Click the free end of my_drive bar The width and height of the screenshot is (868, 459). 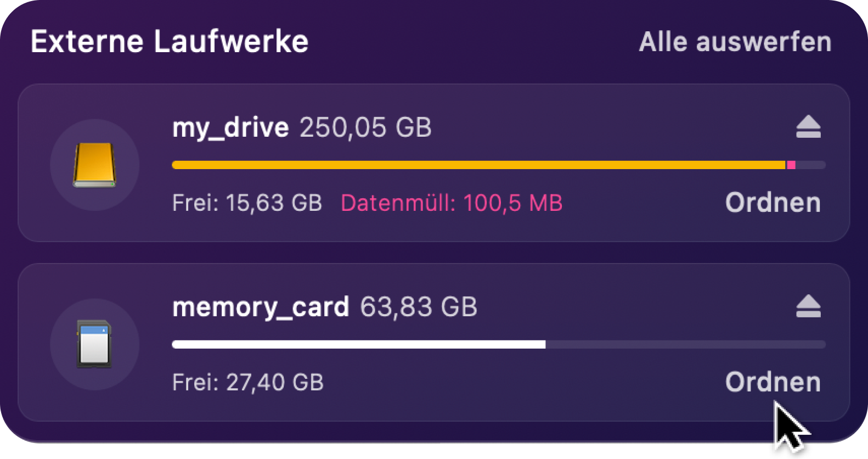[811, 165]
